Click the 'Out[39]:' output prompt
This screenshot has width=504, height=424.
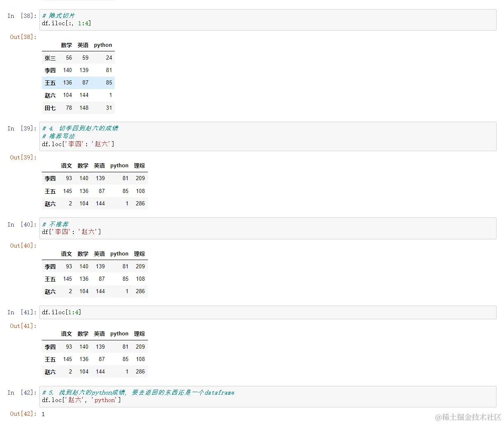23,157
